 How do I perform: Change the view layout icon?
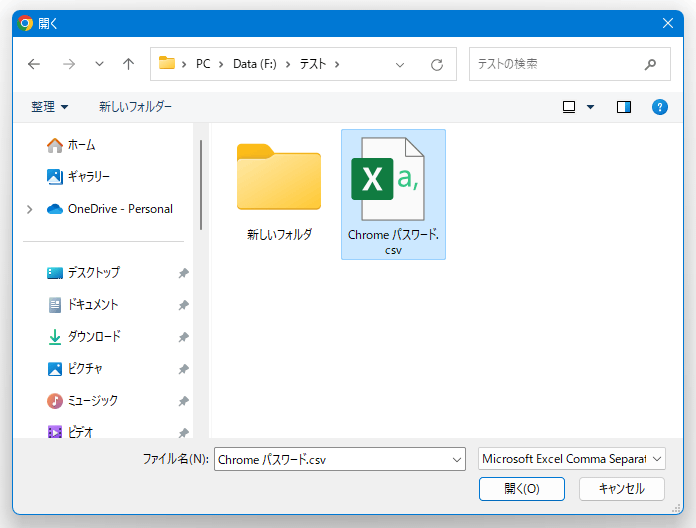569,107
